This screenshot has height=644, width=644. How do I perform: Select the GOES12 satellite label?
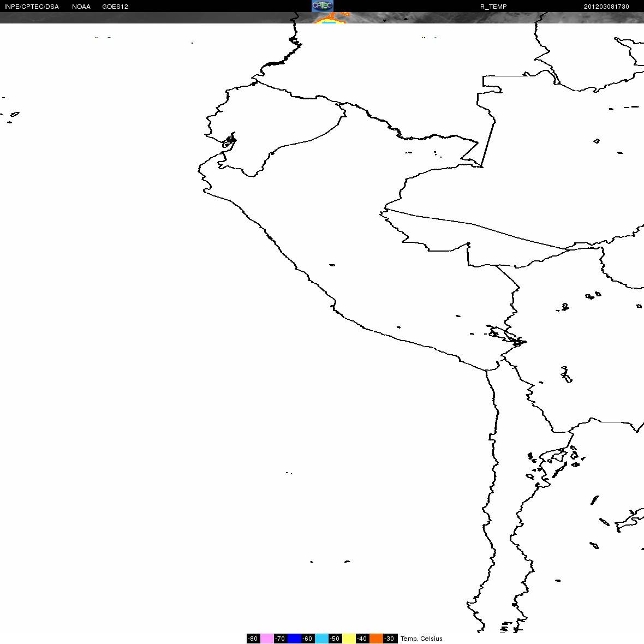[x=115, y=7]
